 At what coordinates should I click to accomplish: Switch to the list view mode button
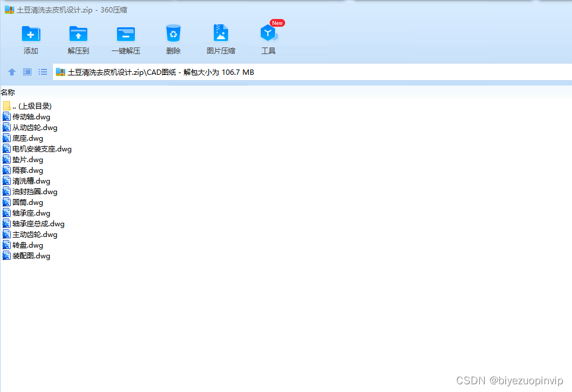click(43, 72)
